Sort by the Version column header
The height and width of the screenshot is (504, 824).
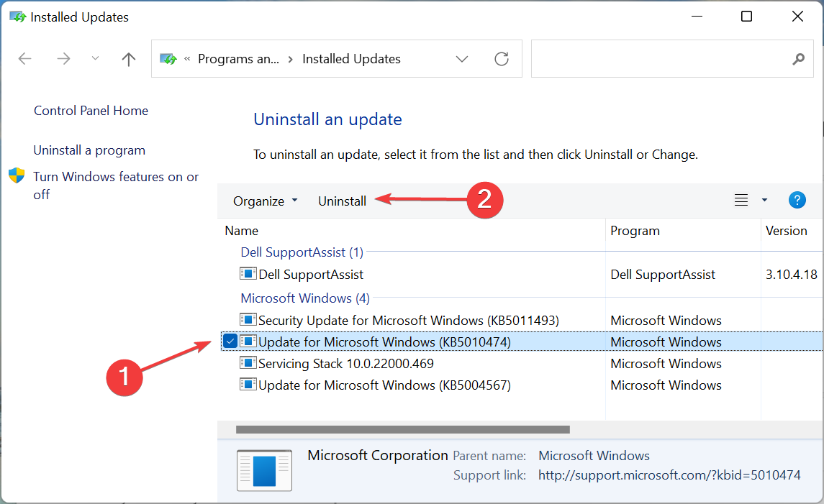tap(786, 231)
